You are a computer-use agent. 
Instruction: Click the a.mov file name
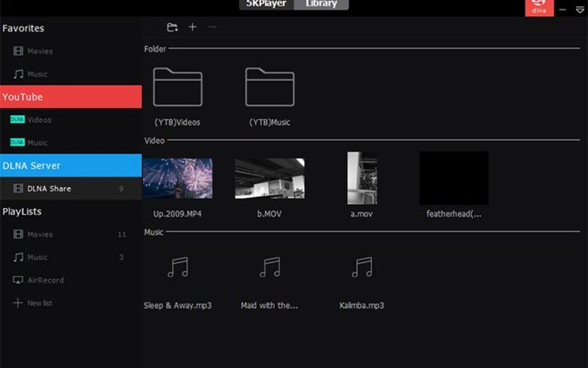362,214
